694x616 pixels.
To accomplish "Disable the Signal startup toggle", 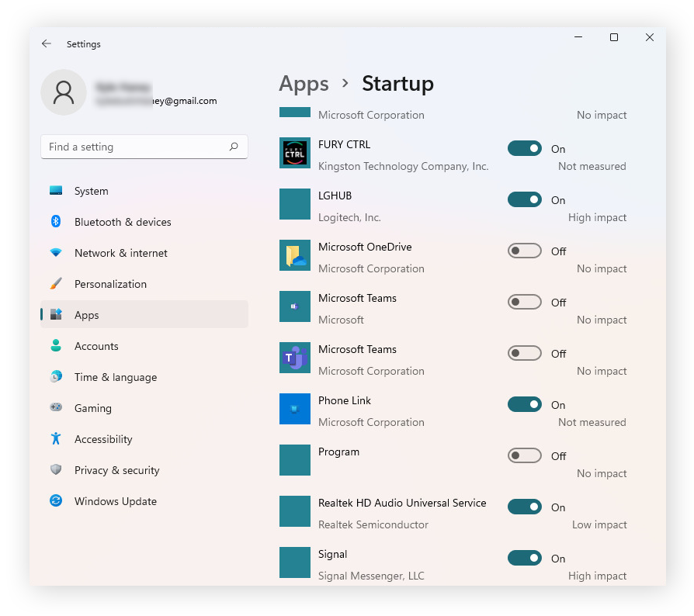I will [x=525, y=558].
